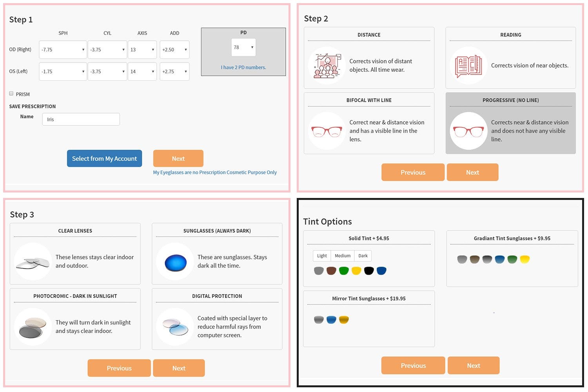Pick the silver mirror tint lens
This screenshot has height=392, width=588.
[319, 320]
